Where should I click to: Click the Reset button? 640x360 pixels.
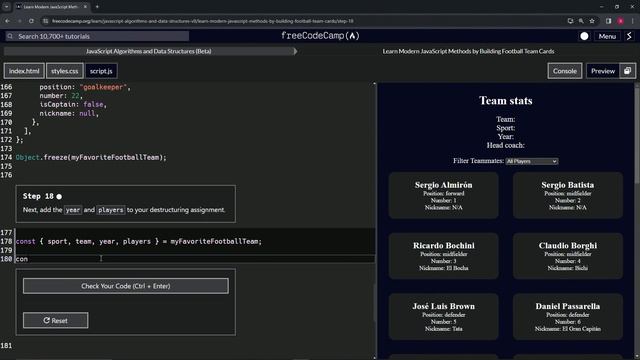click(56, 320)
